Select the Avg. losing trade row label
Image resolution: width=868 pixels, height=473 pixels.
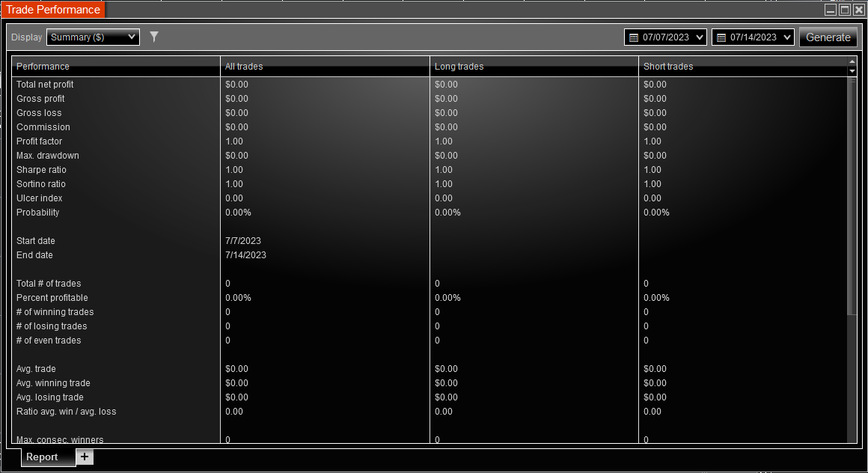click(x=50, y=397)
